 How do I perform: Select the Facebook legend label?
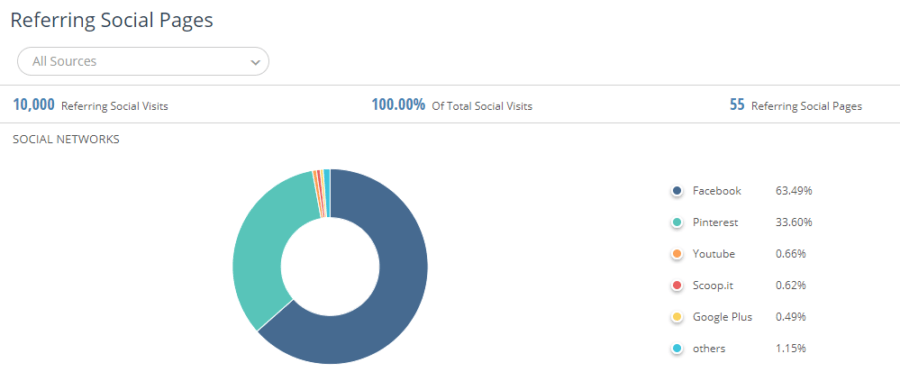point(716,191)
